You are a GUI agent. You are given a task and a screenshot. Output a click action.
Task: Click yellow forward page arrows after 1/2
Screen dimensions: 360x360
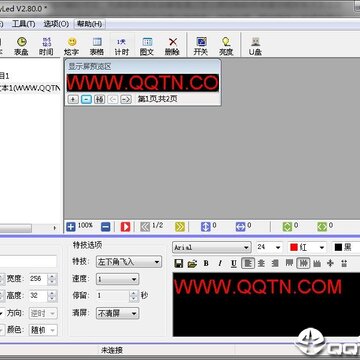180,227
